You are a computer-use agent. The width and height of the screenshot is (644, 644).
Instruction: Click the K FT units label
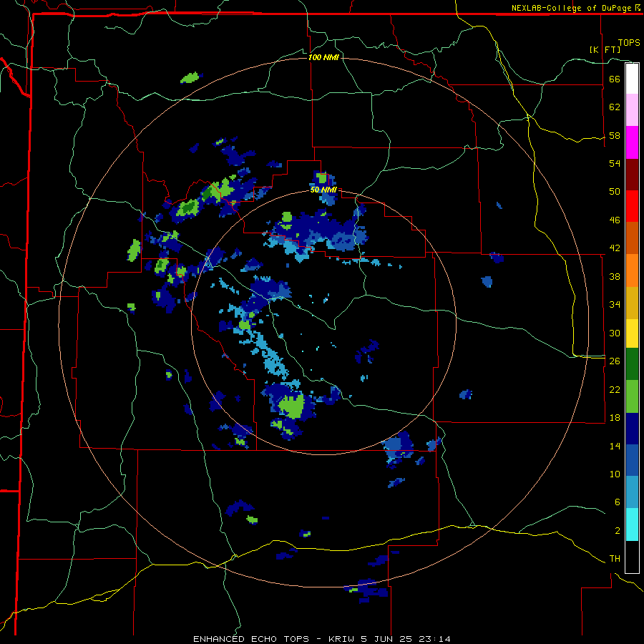pos(605,49)
